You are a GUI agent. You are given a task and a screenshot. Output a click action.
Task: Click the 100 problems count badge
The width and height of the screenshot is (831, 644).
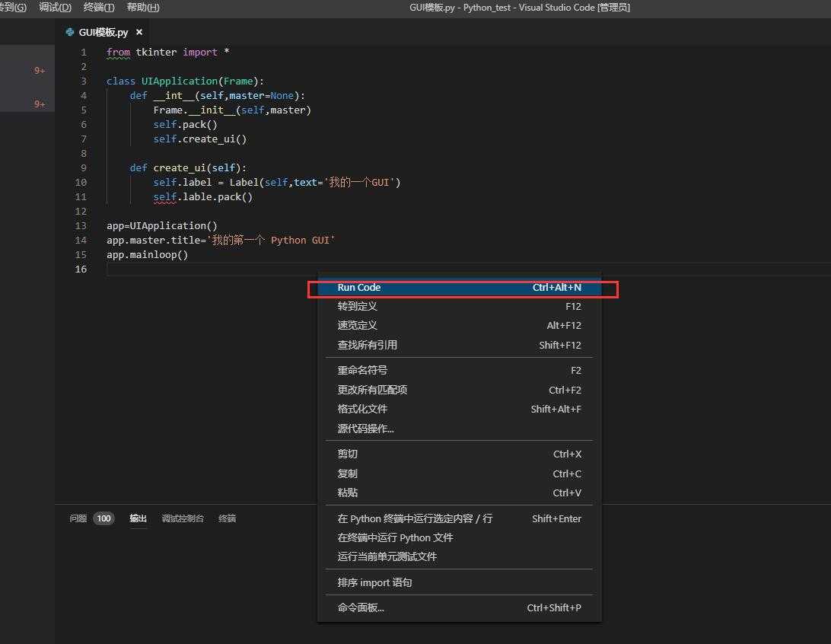[103, 518]
